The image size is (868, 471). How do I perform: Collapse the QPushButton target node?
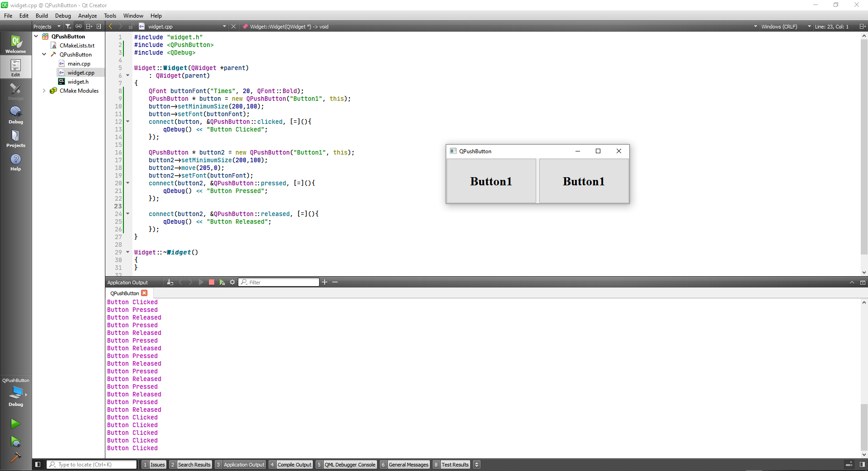(x=44, y=54)
